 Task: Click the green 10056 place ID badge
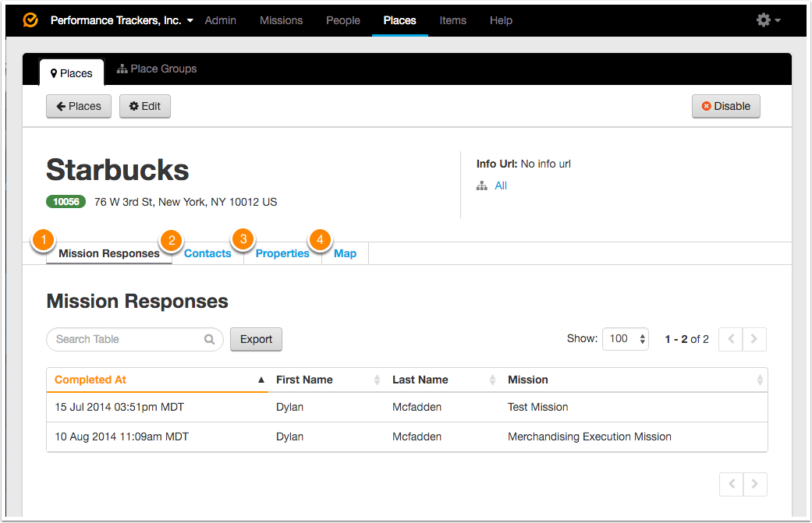point(66,202)
